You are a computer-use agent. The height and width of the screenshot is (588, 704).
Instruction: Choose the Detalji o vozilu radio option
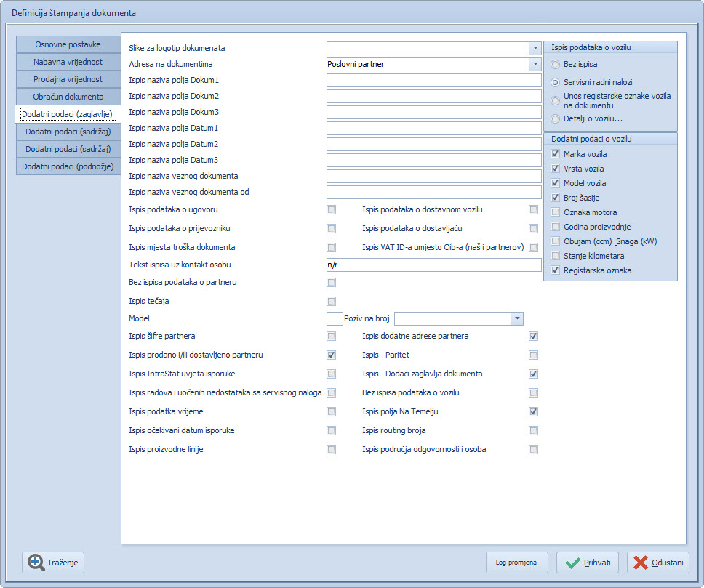click(556, 118)
